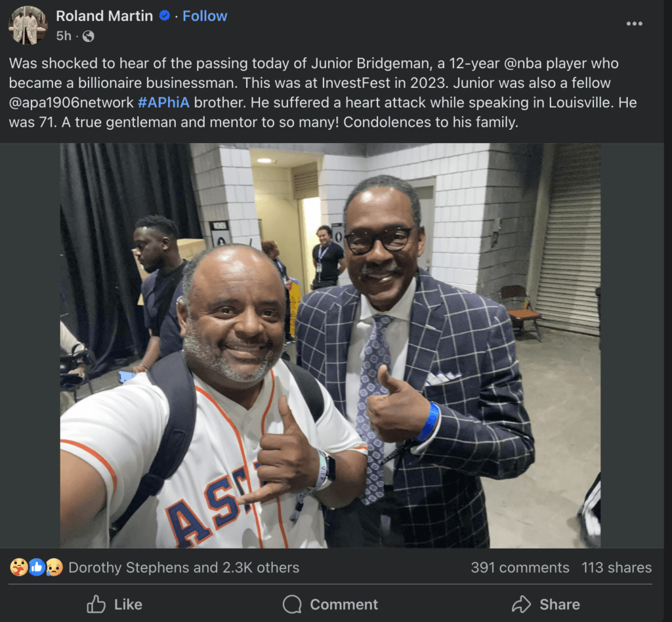Image resolution: width=672 pixels, height=622 pixels.
Task: Open the three-dots post options menu
Action: [634, 24]
